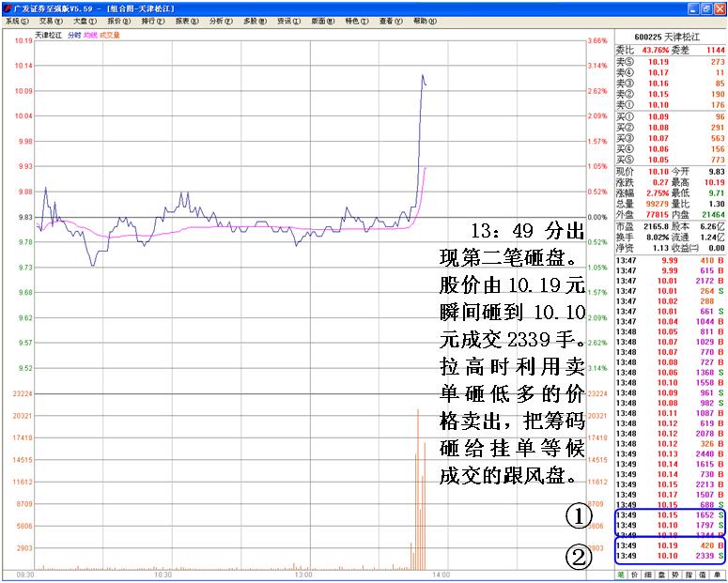Switch to the 价 bottom tab

click(635, 572)
